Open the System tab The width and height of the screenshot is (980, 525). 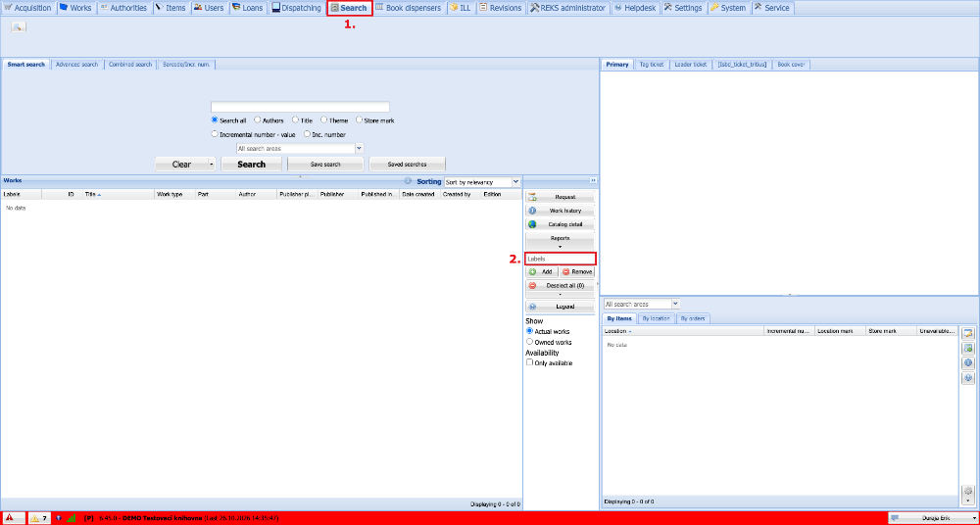click(x=729, y=8)
